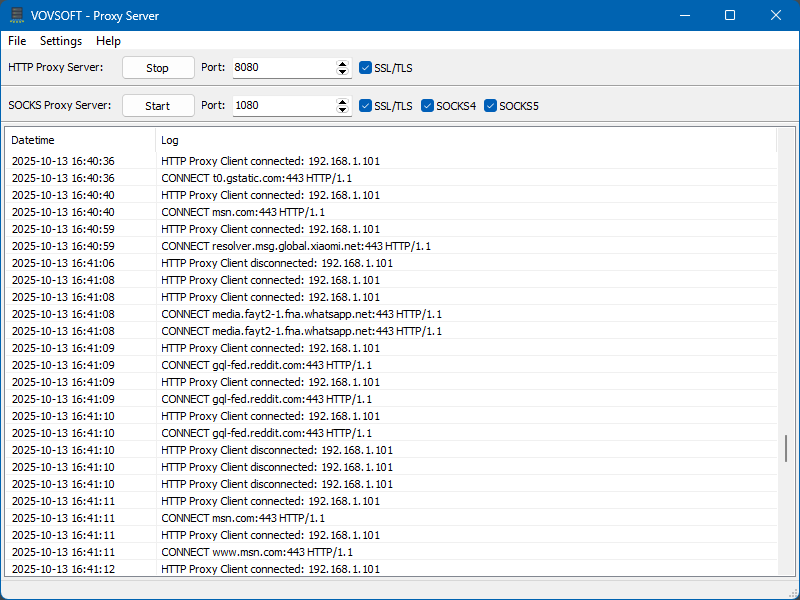Image resolution: width=800 pixels, height=600 pixels.
Task: Disable the SOCKS4 option
Action: pos(427,105)
